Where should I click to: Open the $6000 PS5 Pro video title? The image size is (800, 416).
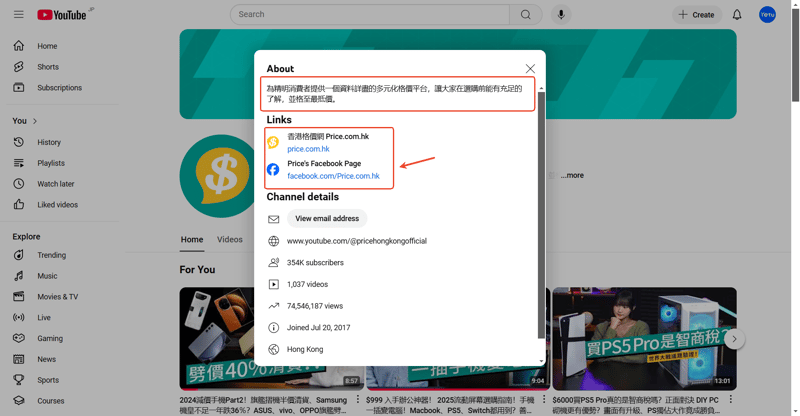pyautogui.click(x=636, y=405)
